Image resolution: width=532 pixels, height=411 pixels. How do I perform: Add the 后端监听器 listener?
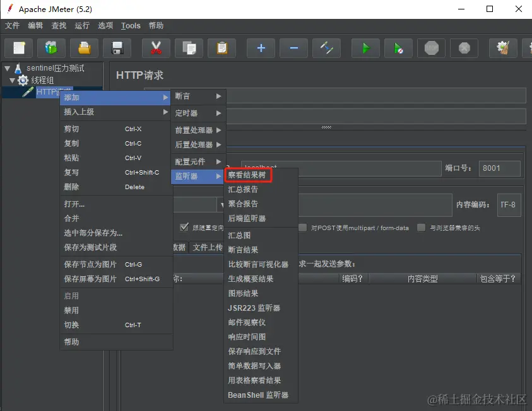261,219
